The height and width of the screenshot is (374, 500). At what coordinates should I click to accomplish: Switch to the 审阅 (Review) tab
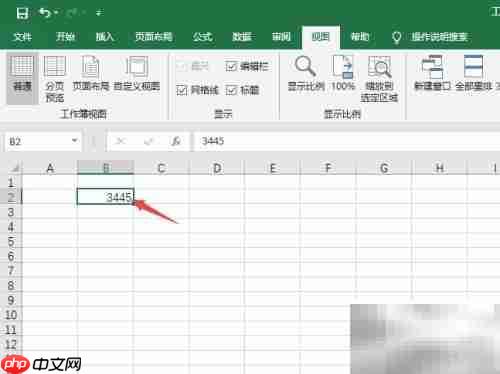click(x=281, y=37)
